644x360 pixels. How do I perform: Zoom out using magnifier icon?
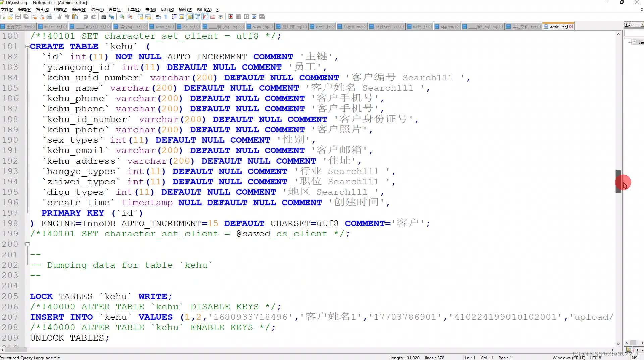[130, 17]
